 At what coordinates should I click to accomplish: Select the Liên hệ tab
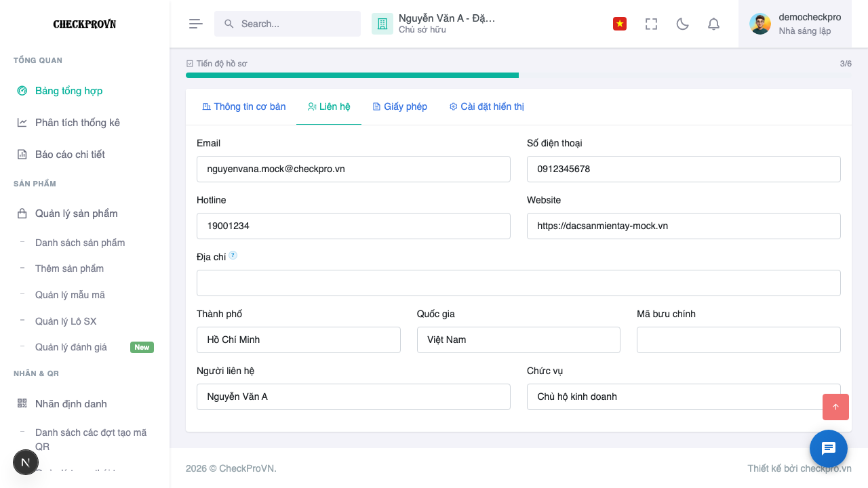point(329,106)
